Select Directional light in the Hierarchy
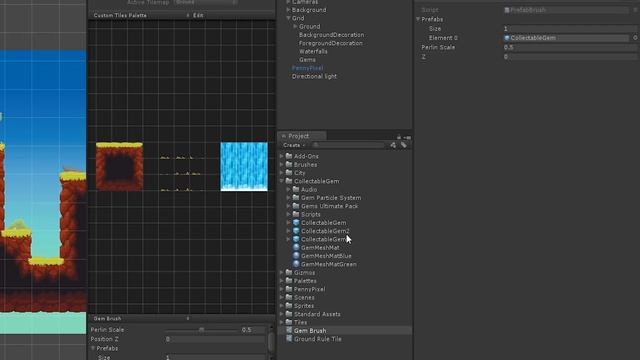Screen dimensions: 640x360 pyautogui.click(x=314, y=76)
